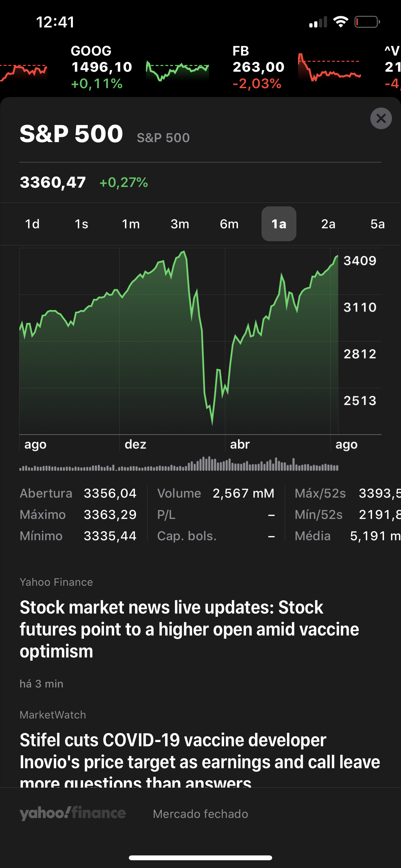Tap the Yahoo Finance logo
Screen dimensions: 401x868
tap(72, 813)
